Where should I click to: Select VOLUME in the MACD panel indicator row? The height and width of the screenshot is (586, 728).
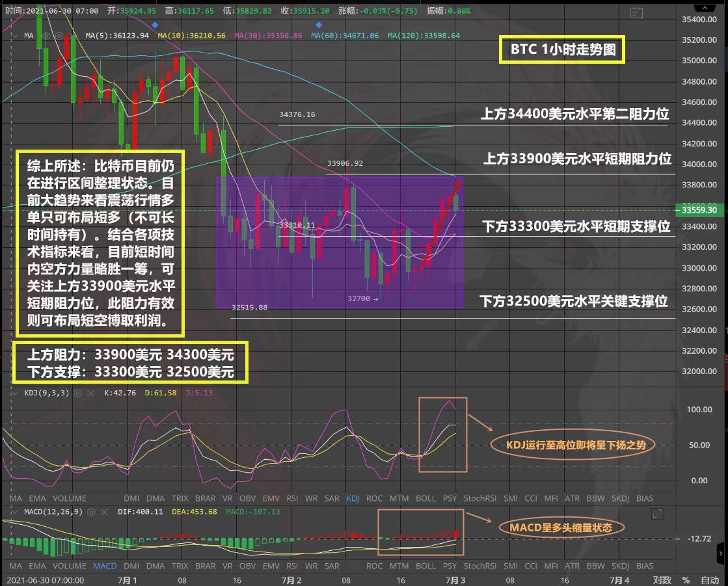pyautogui.click(x=69, y=566)
